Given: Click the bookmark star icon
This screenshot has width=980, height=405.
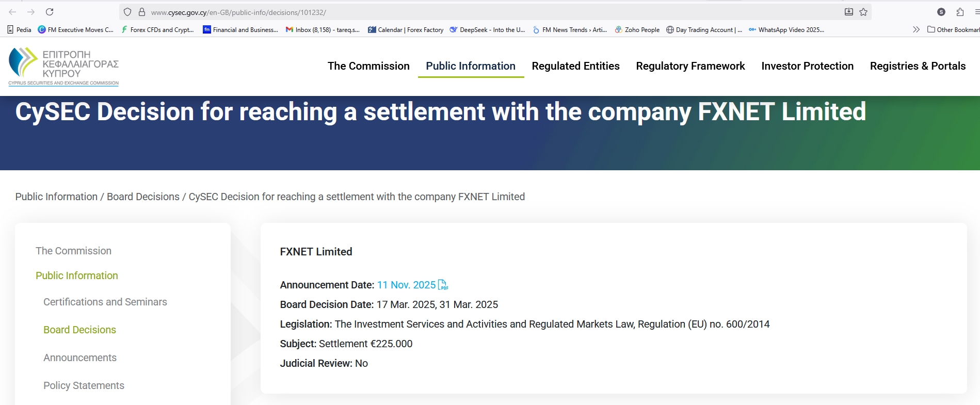Looking at the screenshot, I should tap(863, 12).
